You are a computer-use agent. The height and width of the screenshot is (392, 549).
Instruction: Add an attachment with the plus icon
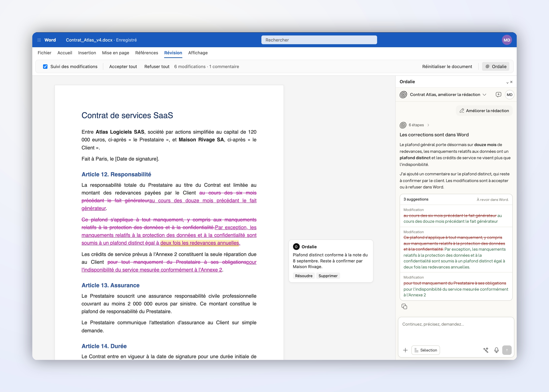tap(405, 350)
